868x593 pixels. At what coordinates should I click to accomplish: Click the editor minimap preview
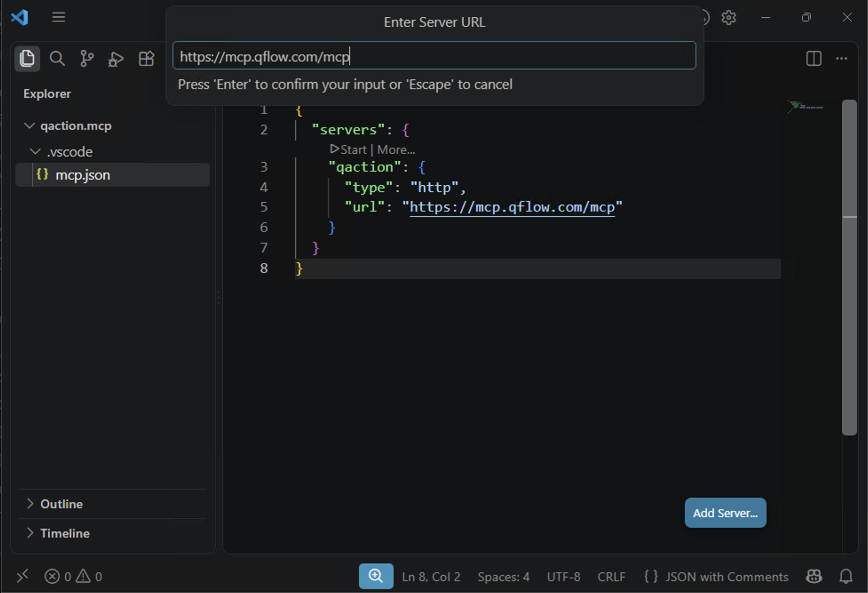point(805,107)
